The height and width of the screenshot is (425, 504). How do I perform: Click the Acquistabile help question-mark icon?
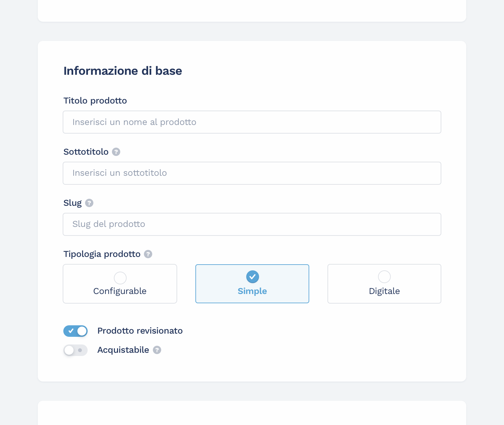(157, 350)
